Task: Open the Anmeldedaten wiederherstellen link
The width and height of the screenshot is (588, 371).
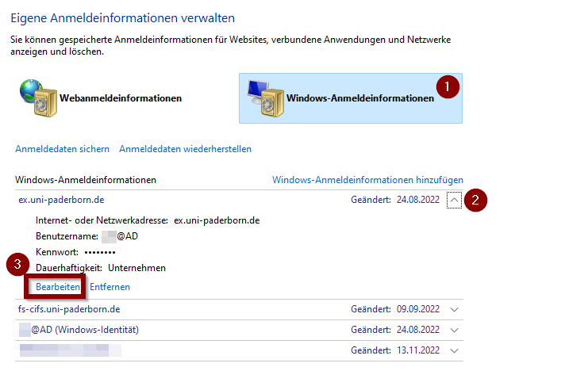Action: (x=185, y=149)
